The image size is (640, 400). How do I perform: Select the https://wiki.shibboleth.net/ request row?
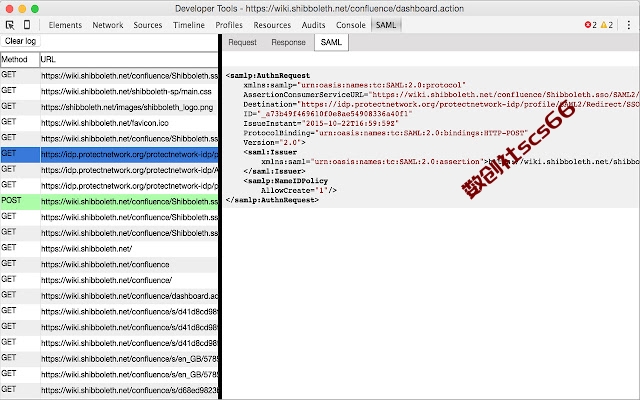click(x=109, y=249)
